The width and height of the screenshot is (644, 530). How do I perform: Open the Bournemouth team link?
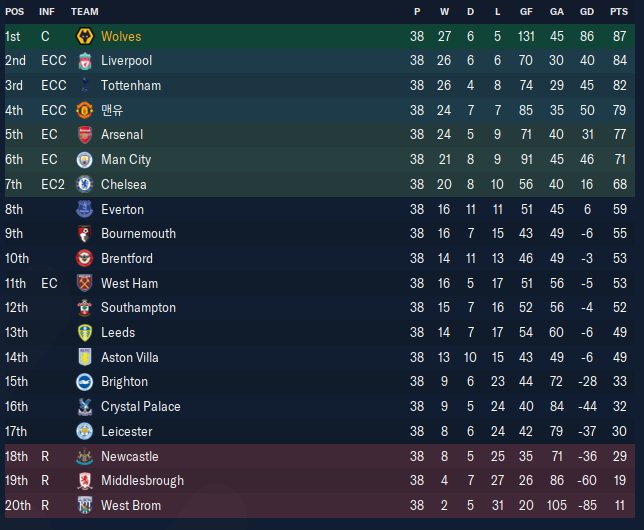pyautogui.click(x=138, y=234)
